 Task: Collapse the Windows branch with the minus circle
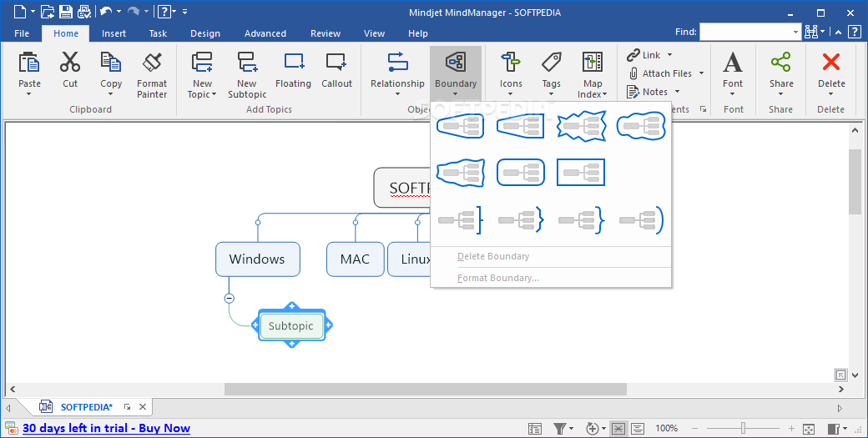tap(230, 298)
